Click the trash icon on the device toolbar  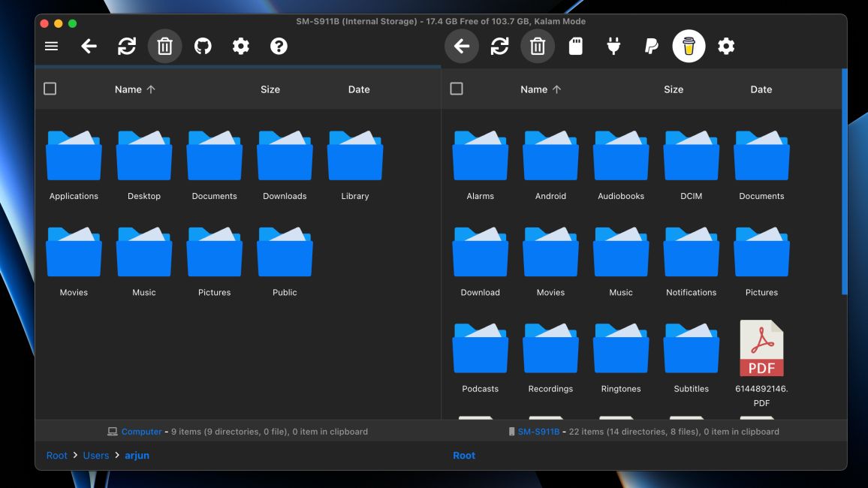(x=538, y=46)
